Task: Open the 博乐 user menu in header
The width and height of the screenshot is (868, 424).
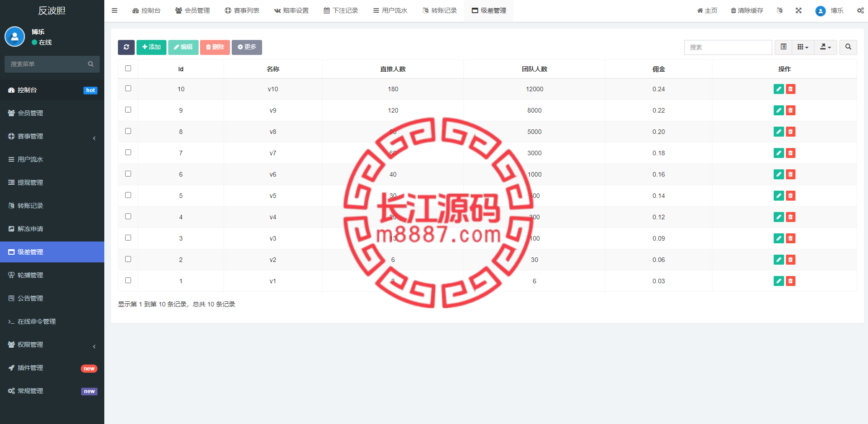Action: tap(829, 11)
